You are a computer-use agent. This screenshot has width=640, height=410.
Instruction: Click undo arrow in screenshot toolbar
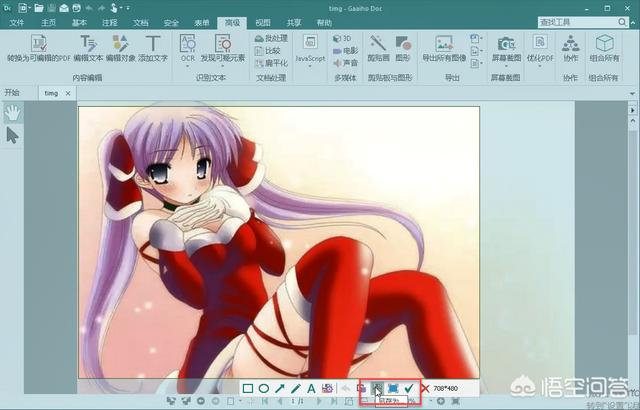click(x=345, y=388)
